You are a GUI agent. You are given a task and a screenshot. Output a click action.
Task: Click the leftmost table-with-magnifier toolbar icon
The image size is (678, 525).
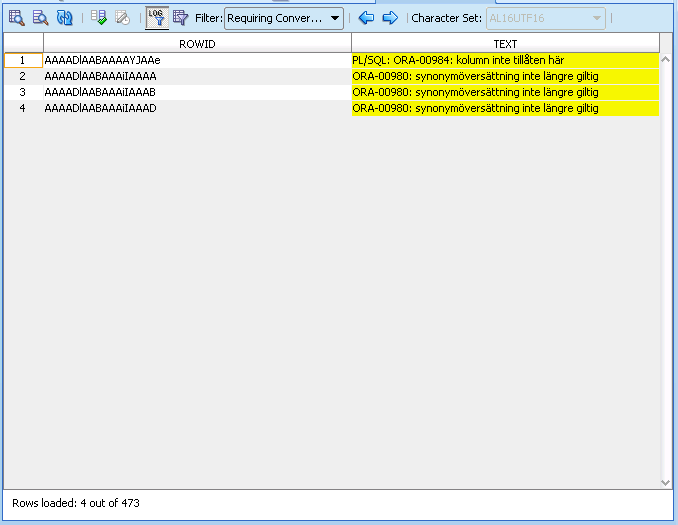16,18
